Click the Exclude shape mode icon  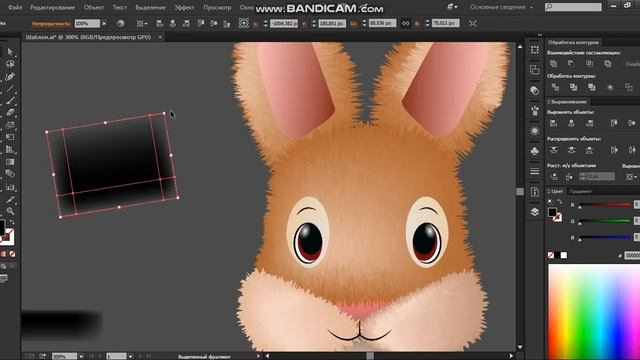608,64
